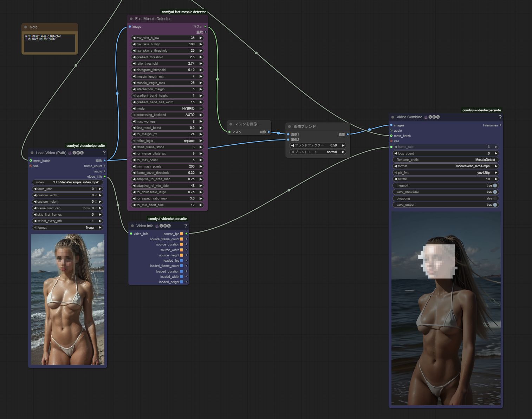532x419 pixels.
Task: Collapse the Fast Mosaic Detector node via its title dot
Action: click(131, 19)
